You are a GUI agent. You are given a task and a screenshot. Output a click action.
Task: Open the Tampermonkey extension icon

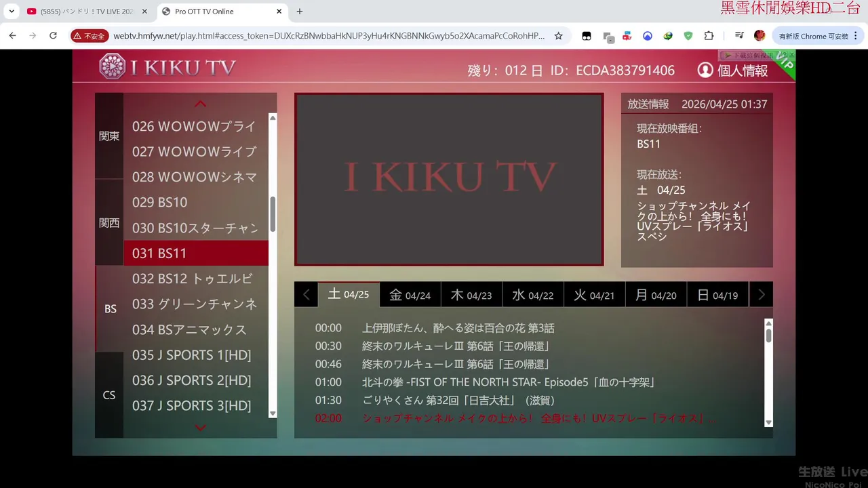[587, 36]
